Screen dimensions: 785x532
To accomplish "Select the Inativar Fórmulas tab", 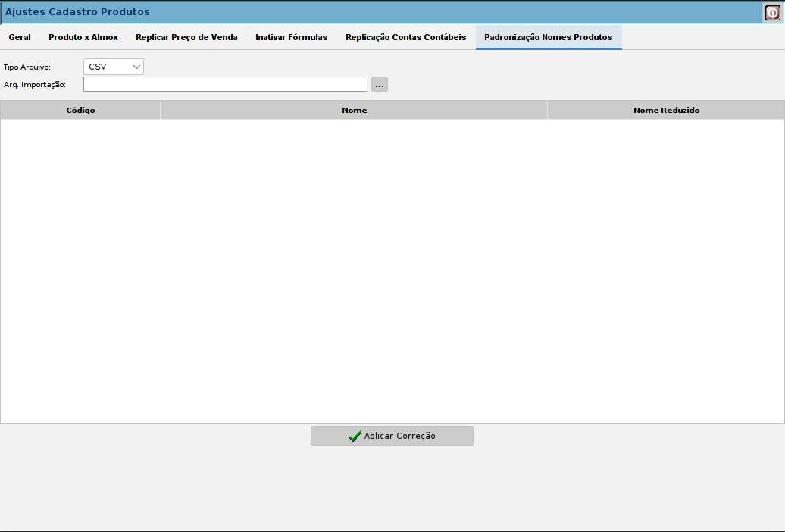I will [x=292, y=37].
